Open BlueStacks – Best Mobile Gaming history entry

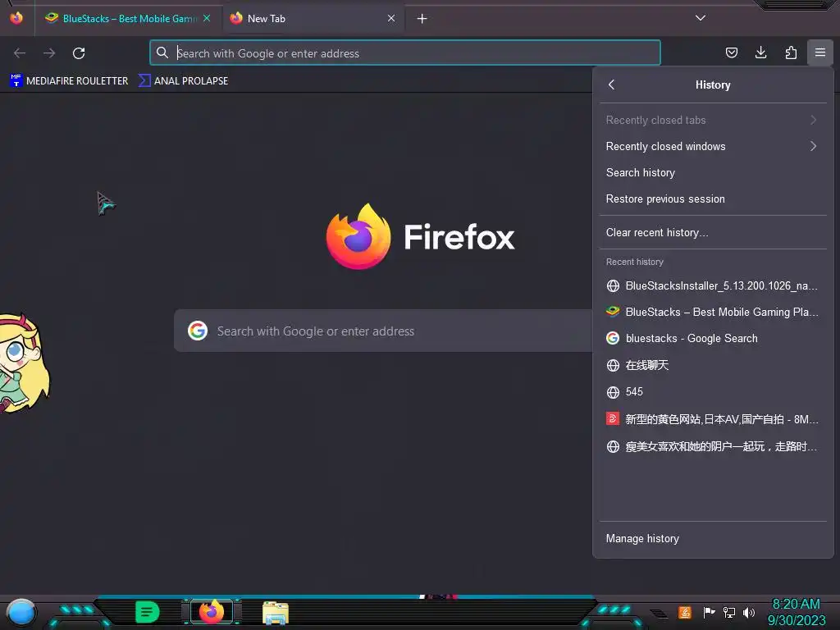[713, 312]
